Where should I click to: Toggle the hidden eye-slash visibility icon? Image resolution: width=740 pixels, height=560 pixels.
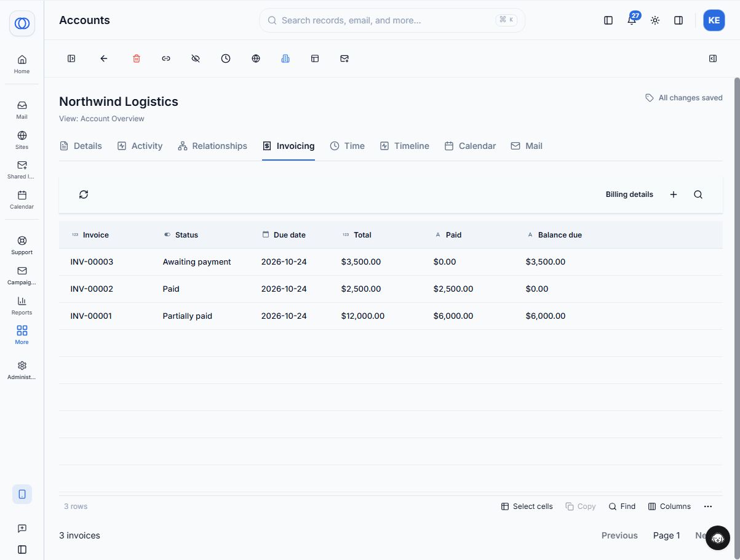pyautogui.click(x=196, y=58)
